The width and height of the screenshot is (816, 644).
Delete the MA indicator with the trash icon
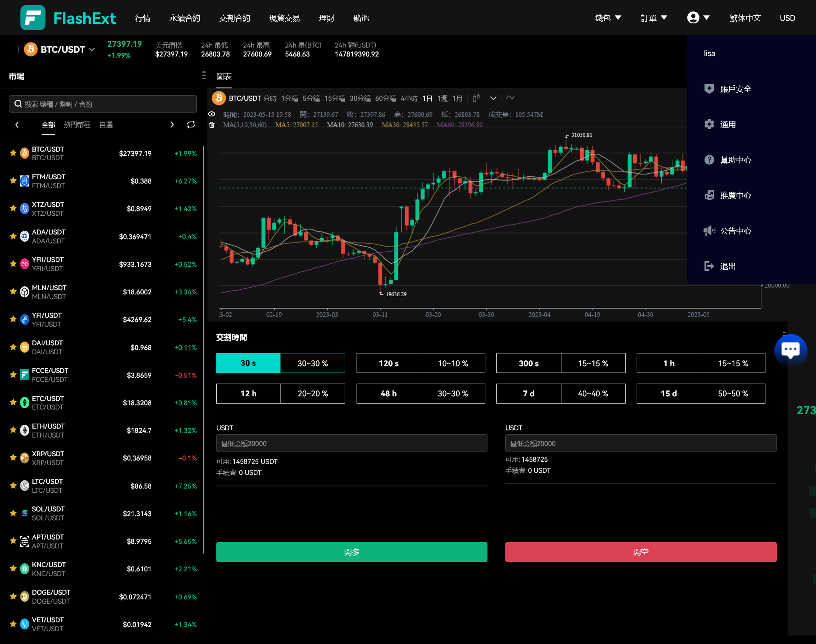[212, 125]
